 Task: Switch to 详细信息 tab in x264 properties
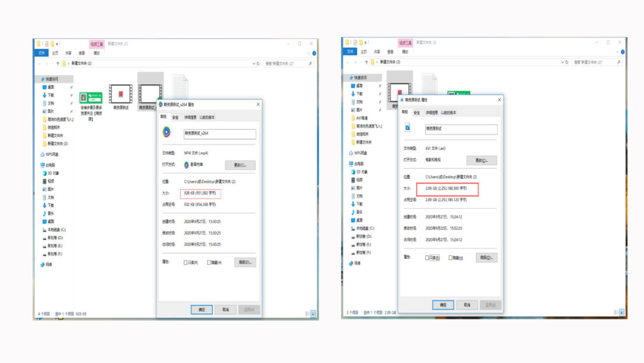coord(190,118)
